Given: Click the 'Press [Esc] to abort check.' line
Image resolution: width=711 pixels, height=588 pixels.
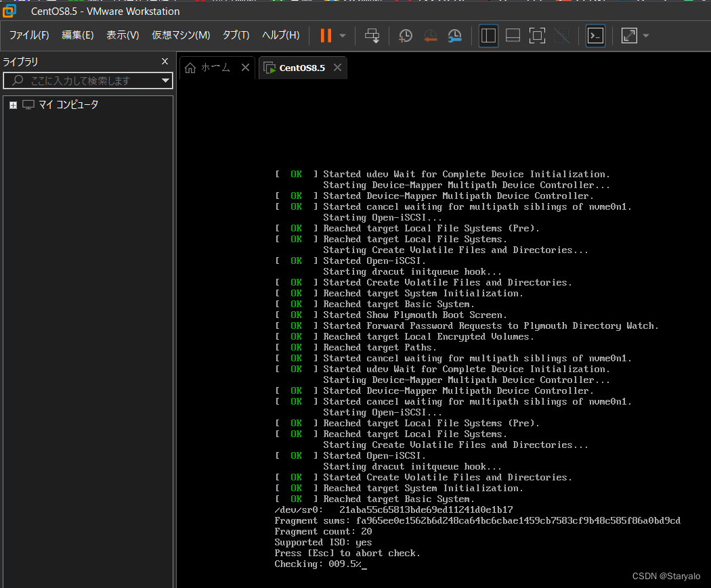Looking at the screenshot, I should pos(347,553).
